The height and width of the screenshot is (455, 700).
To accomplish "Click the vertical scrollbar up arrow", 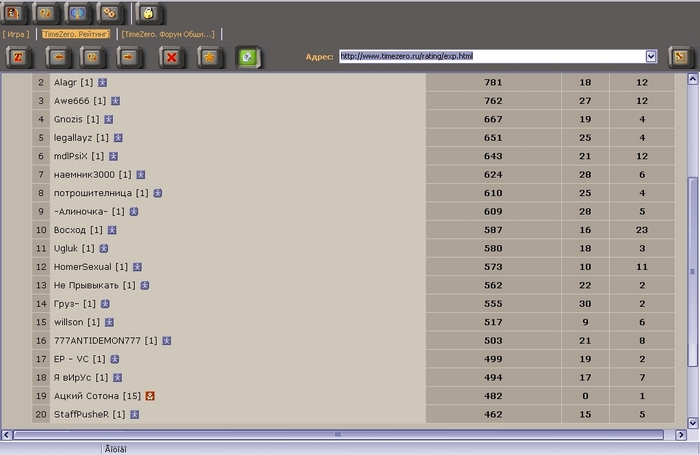I will pos(692,79).
